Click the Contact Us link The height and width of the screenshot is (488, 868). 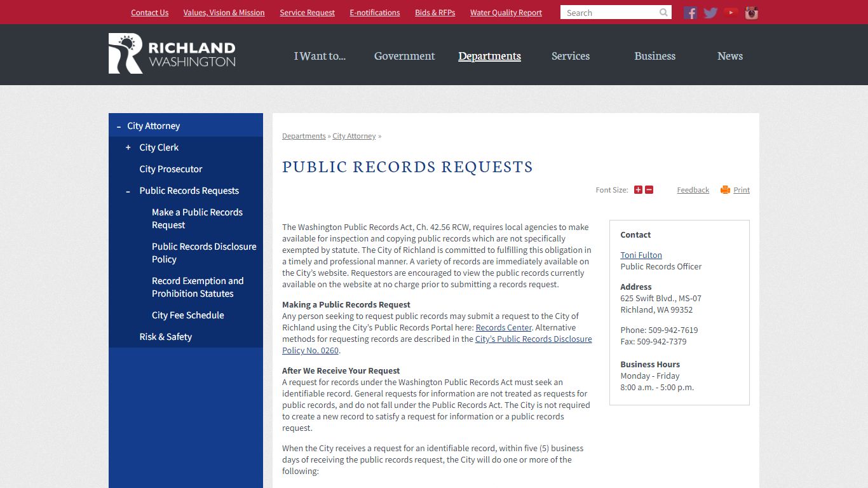click(149, 13)
